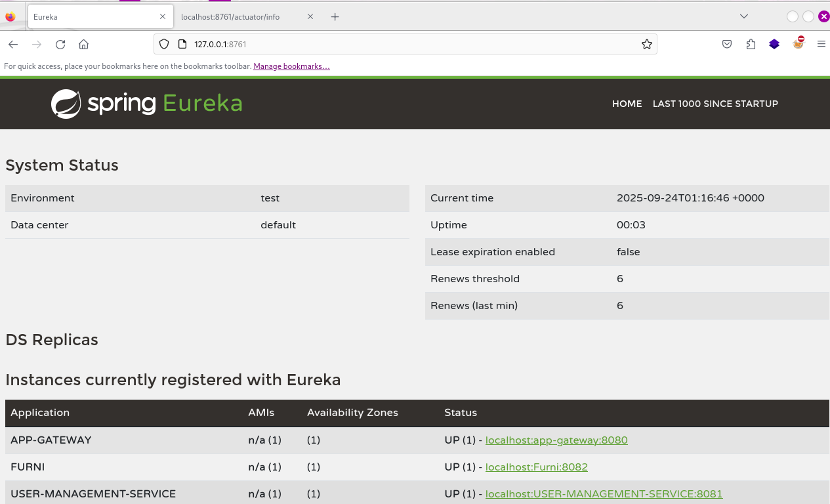830x504 pixels.
Task: Click the Firefox logo icon
Action: 10,17
